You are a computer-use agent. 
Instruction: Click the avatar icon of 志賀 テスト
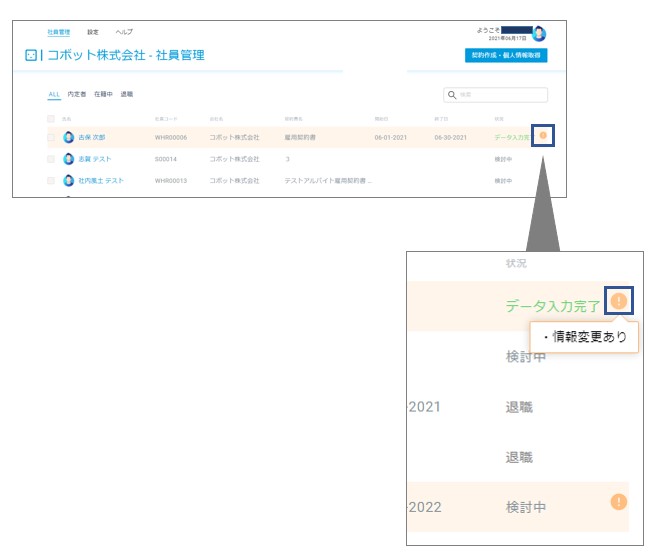click(69, 159)
